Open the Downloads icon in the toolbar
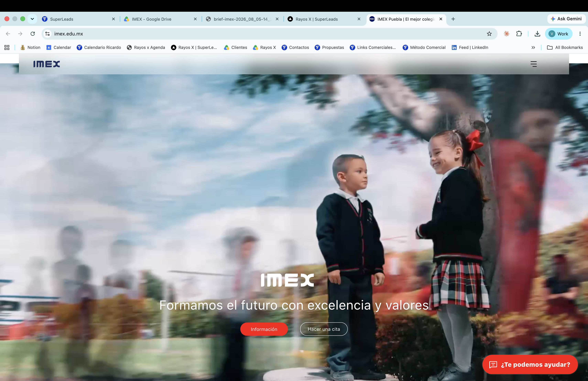The image size is (588, 381). (x=537, y=34)
